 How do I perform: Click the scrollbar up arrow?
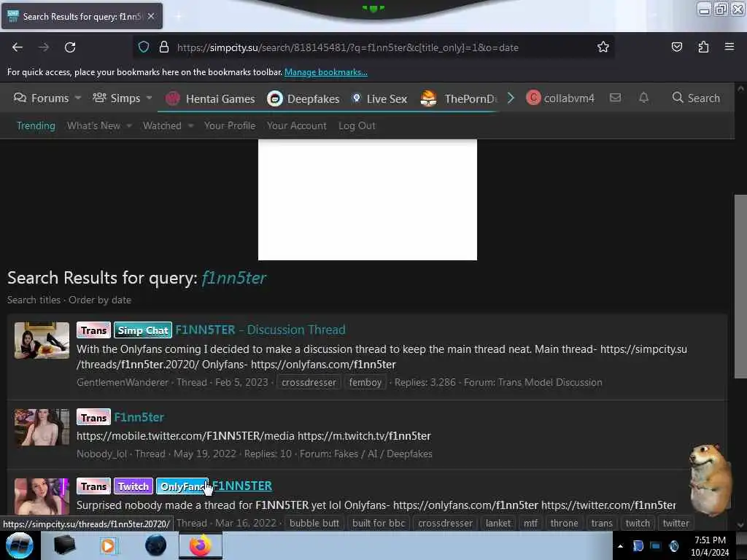(740, 88)
